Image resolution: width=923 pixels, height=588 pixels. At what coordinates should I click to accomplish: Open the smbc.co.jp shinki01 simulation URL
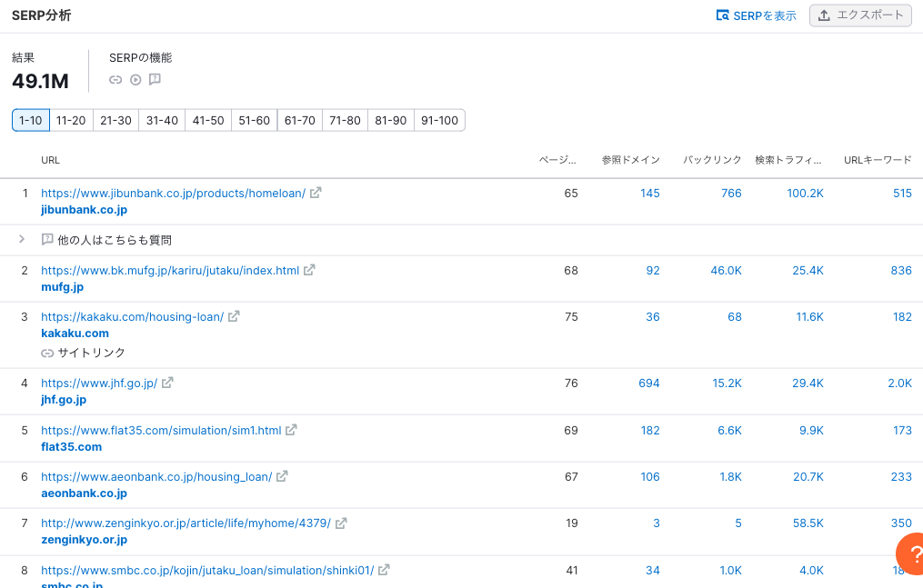click(207, 570)
